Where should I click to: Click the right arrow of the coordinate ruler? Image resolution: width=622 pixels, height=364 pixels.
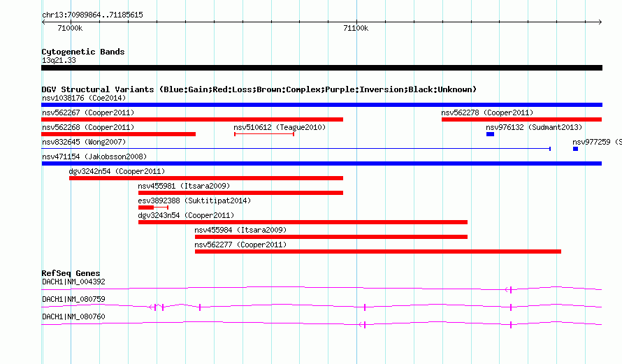(600, 22)
